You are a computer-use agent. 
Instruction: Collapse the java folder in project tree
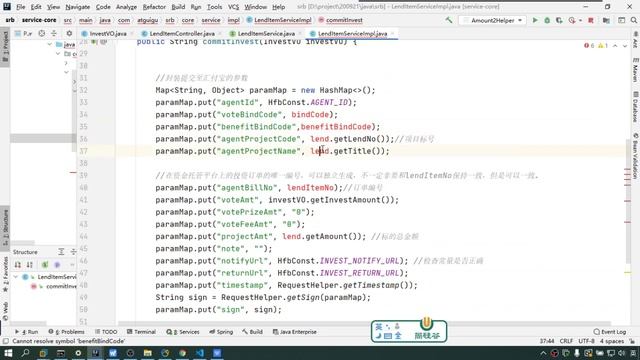(49, 44)
